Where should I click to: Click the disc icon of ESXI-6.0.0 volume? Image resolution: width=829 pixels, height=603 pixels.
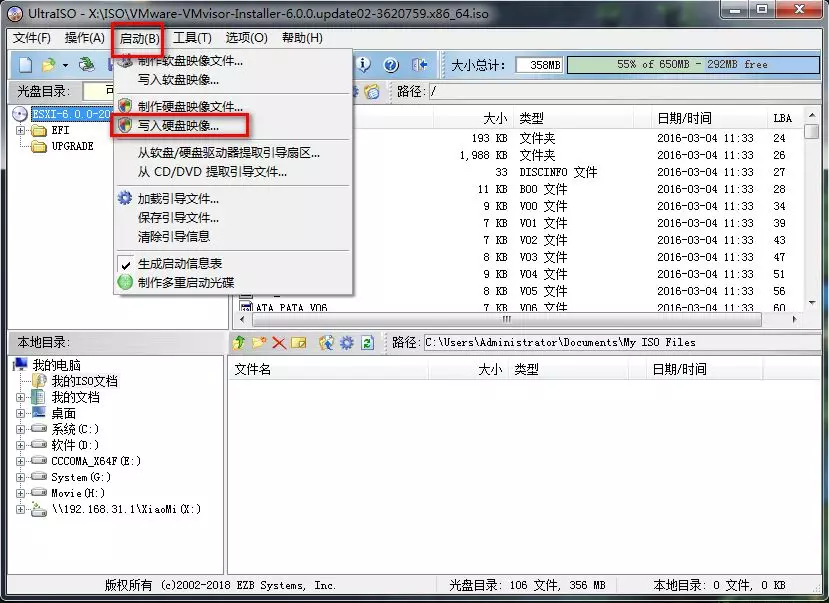coord(20,114)
